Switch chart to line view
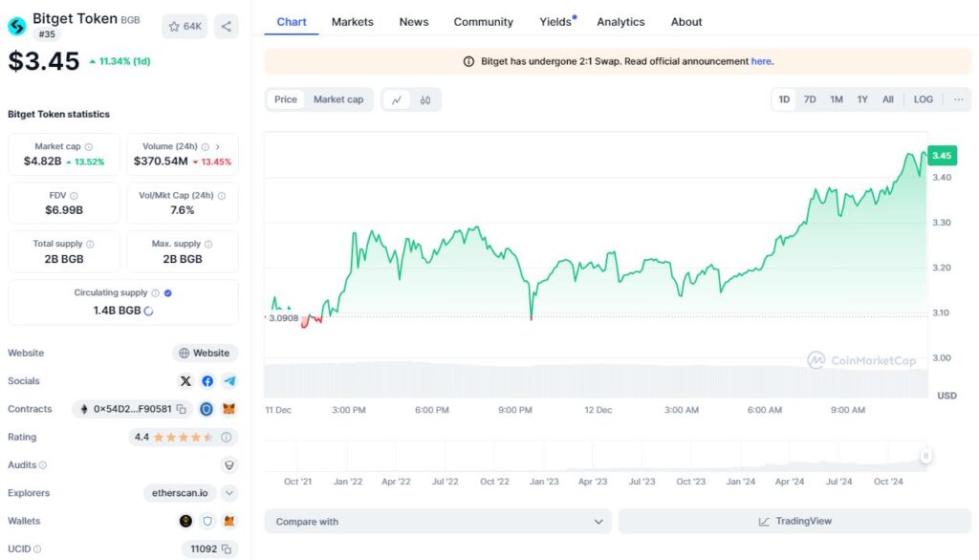Screen dimensions: 979x560 point(397,100)
